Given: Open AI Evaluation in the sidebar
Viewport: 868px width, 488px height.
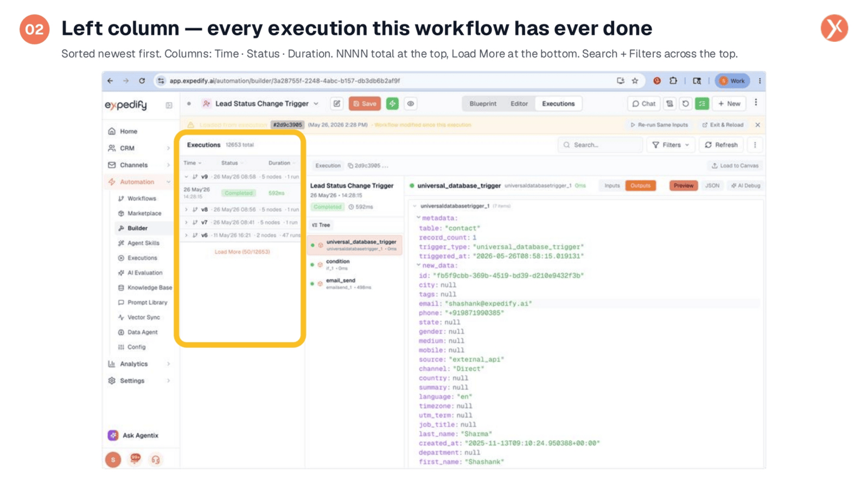Looking at the screenshot, I should point(145,273).
